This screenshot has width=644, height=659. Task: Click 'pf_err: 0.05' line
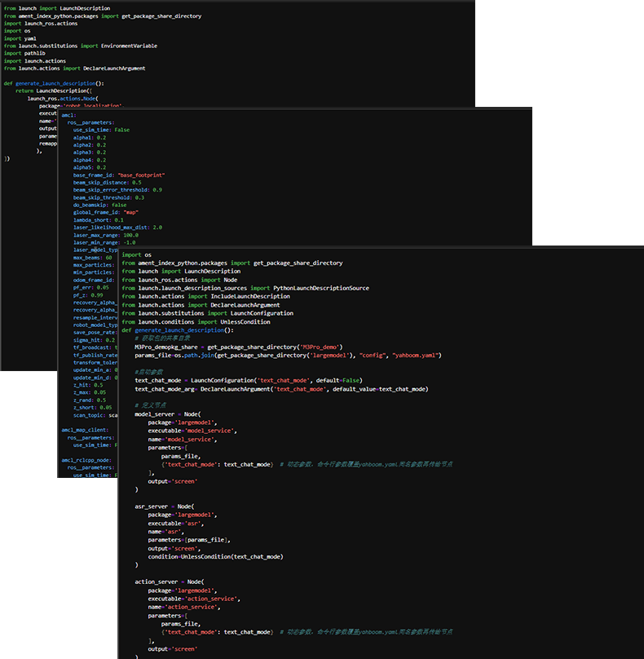[x=91, y=287]
